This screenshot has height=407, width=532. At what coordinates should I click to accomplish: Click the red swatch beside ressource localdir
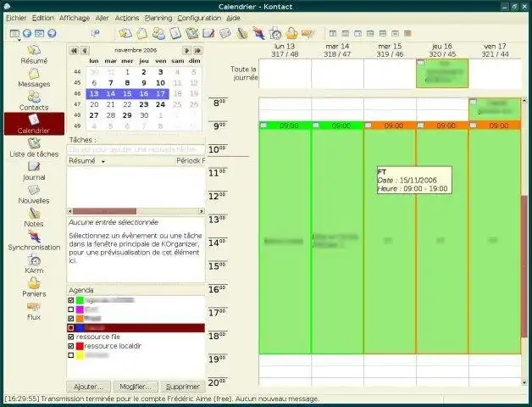click(80, 346)
